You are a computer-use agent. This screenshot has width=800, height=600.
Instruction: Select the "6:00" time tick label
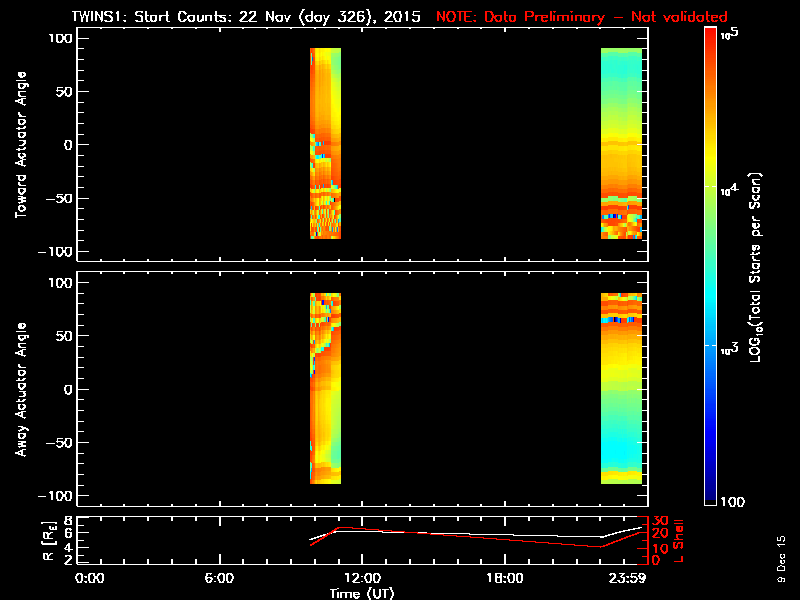[x=219, y=578]
